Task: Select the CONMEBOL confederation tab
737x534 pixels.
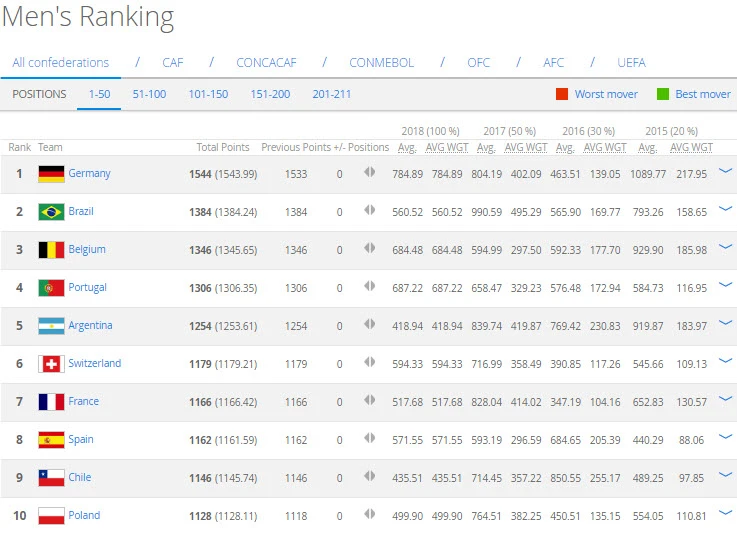Action: (x=381, y=62)
